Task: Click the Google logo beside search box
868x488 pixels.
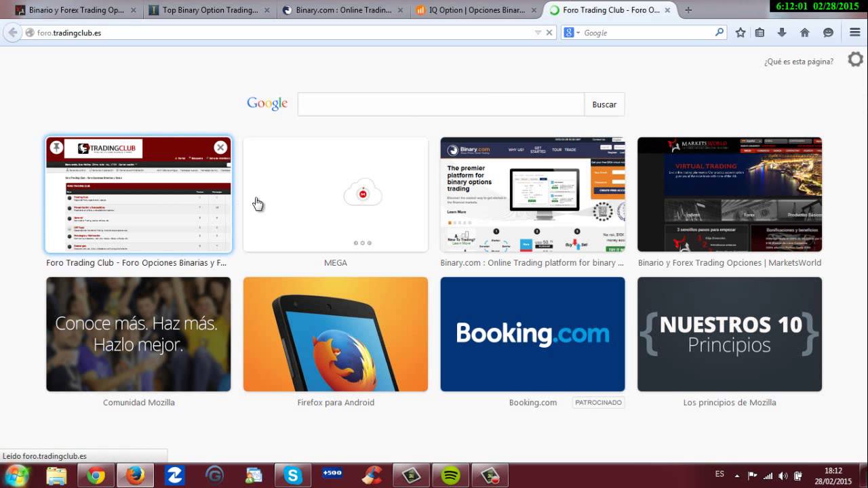Action: (267, 103)
